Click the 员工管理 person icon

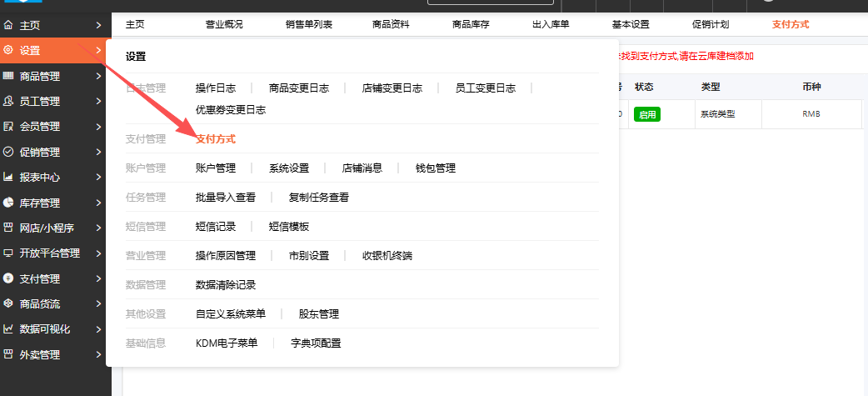[x=8, y=102]
